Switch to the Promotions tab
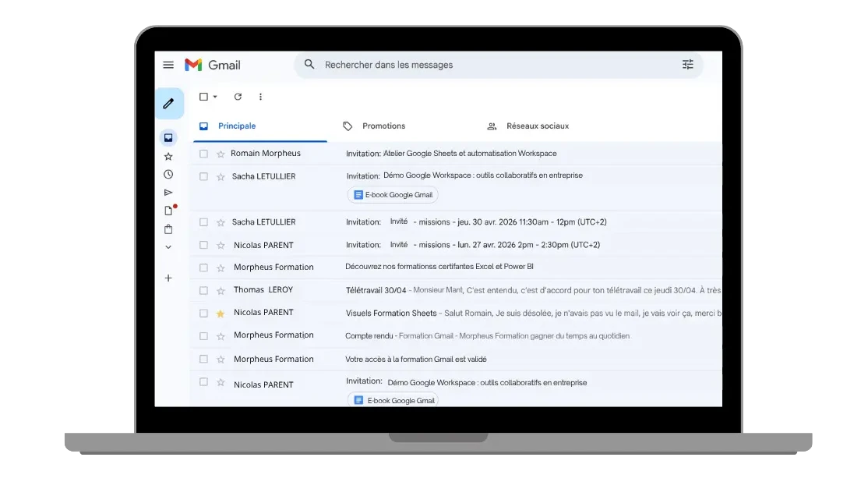 (x=375, y=126)
